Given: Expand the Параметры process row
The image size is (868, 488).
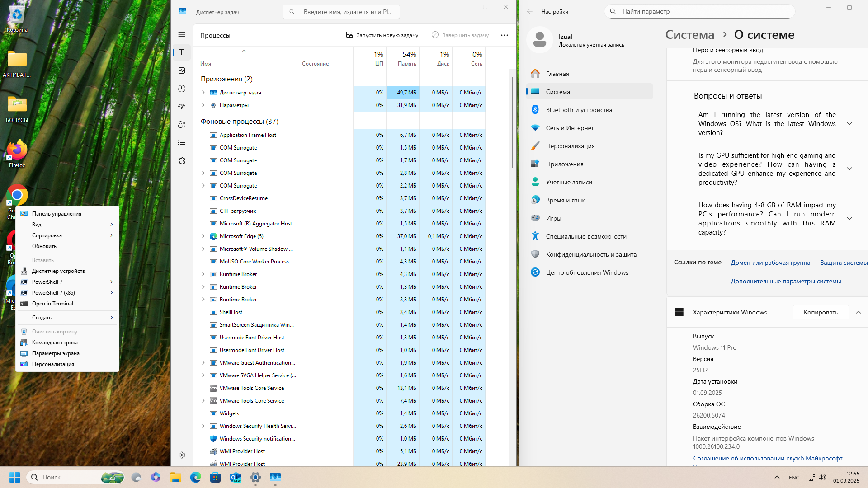Looking at the screenshot, I should coord(203,105).
